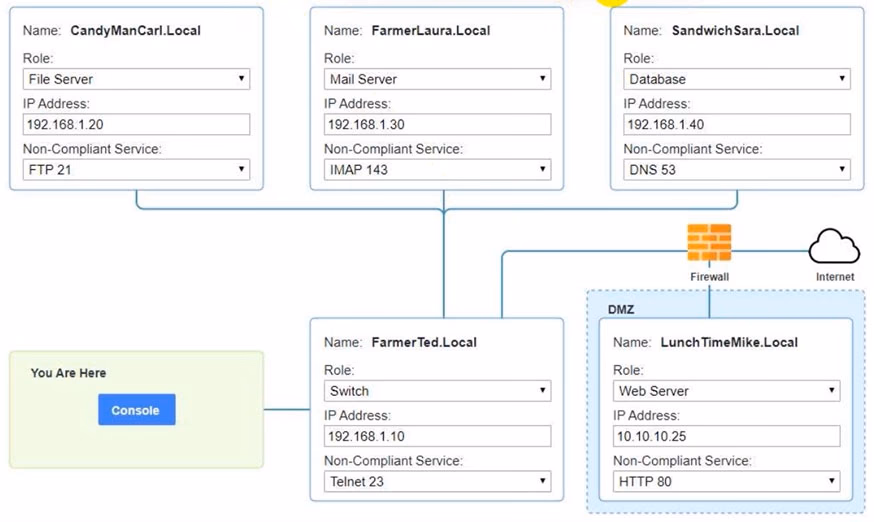
Task: Click IP Address field containing 192.168.1.20
Action: click(x=137, y=124)
